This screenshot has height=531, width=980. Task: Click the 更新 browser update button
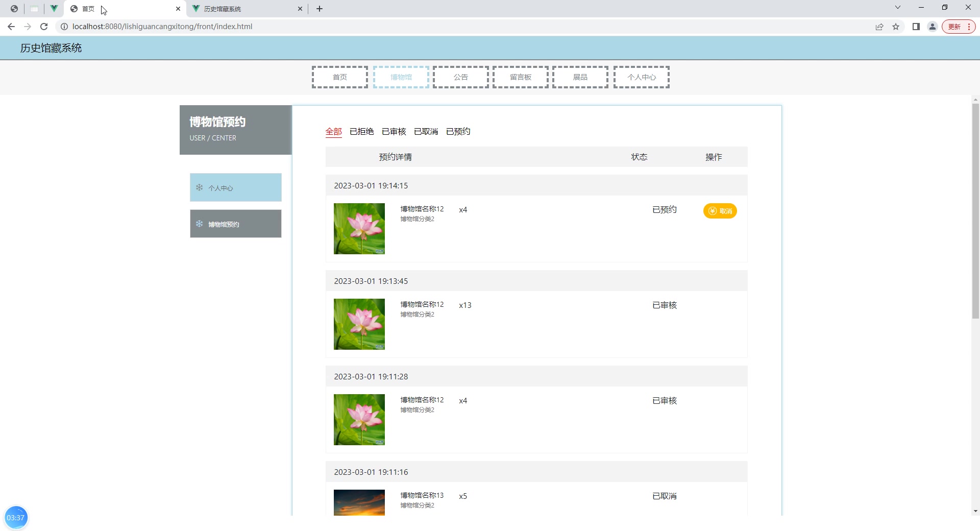click(x=959, y=27)
